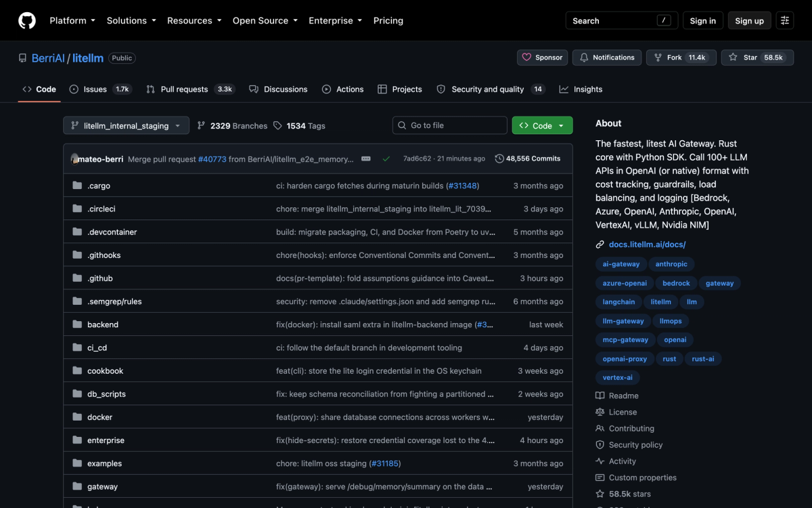812x508 pixels.
Task: Click the Readme book icon
Action: click(x=600, y=396)
